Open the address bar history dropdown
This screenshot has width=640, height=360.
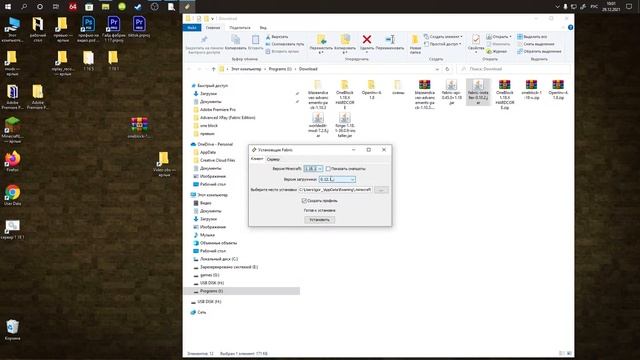tap(437, 69)
